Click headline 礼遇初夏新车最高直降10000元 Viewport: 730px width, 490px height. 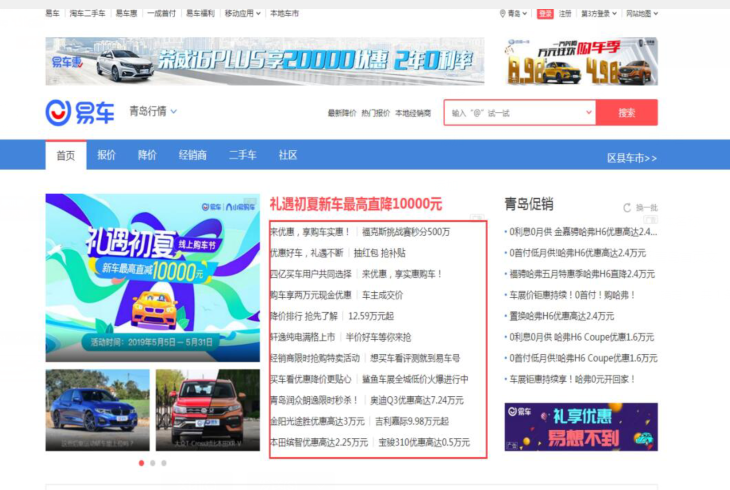click(x=356, y=204)
